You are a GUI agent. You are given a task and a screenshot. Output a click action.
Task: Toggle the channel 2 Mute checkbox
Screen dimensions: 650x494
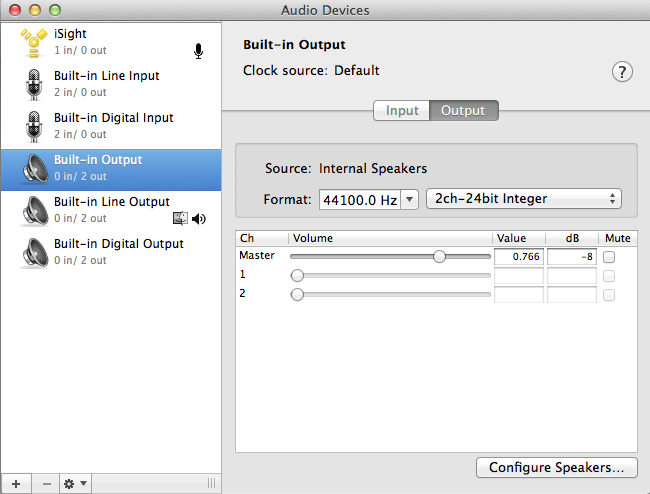[x=609, y=295]
